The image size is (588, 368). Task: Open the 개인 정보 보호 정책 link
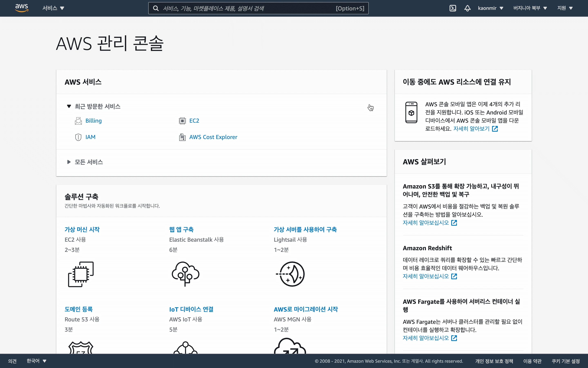[494, 361]
